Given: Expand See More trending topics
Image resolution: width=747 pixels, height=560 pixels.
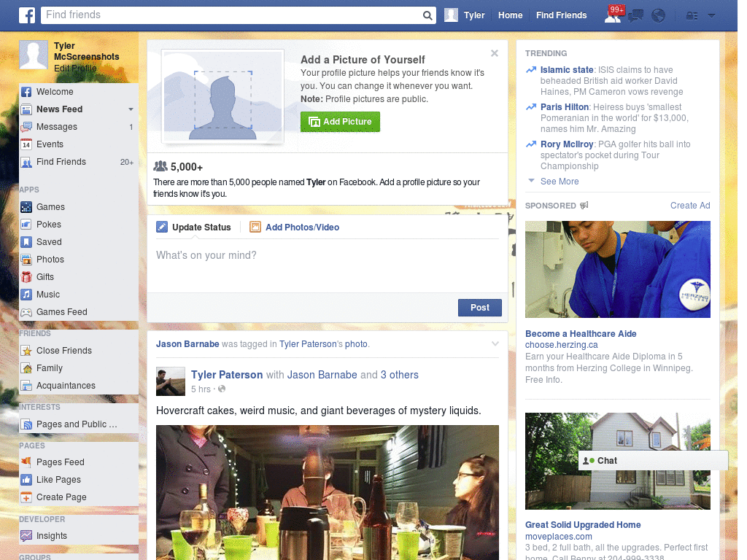Looking at the screenshot, I should [560, 182].
